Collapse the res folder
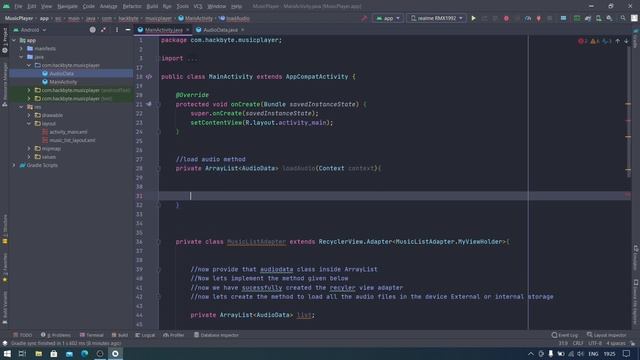This screenshot has width=640, height=360. pyautogui.click(x=22, y=107)
